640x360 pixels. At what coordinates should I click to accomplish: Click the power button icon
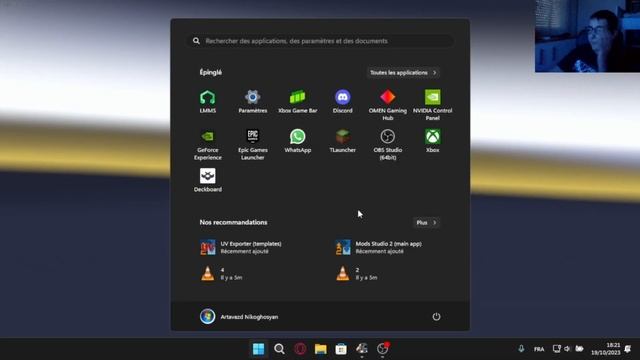point(436,317)
